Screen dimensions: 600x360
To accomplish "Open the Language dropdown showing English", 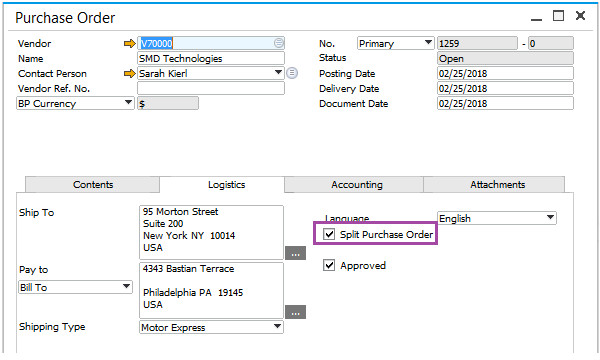I will (x=551, y=217).
